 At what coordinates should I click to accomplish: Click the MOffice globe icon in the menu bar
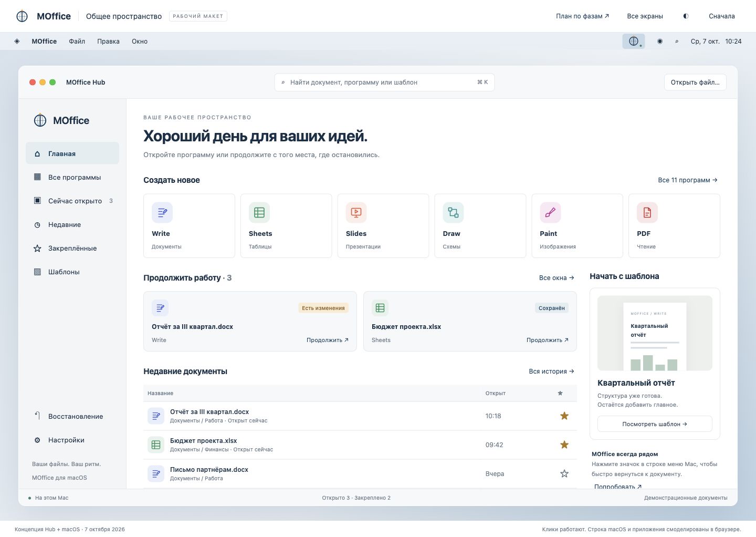click(x=634, y=41)
